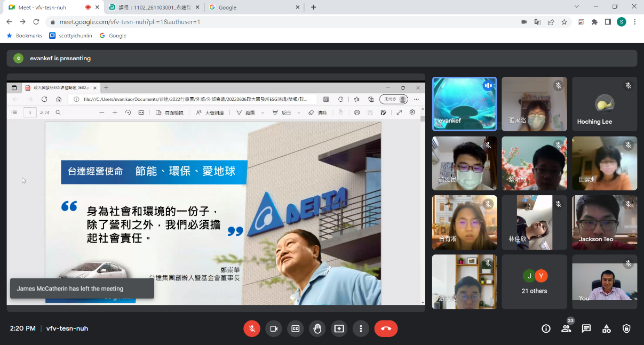Click the table of contents icon in presented PDF

[14, 113]
